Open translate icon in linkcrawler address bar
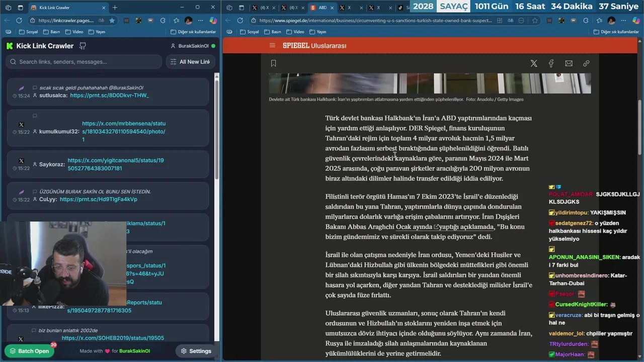The height and width of the screenshot is (362, 644). click(x=102, y=21)
